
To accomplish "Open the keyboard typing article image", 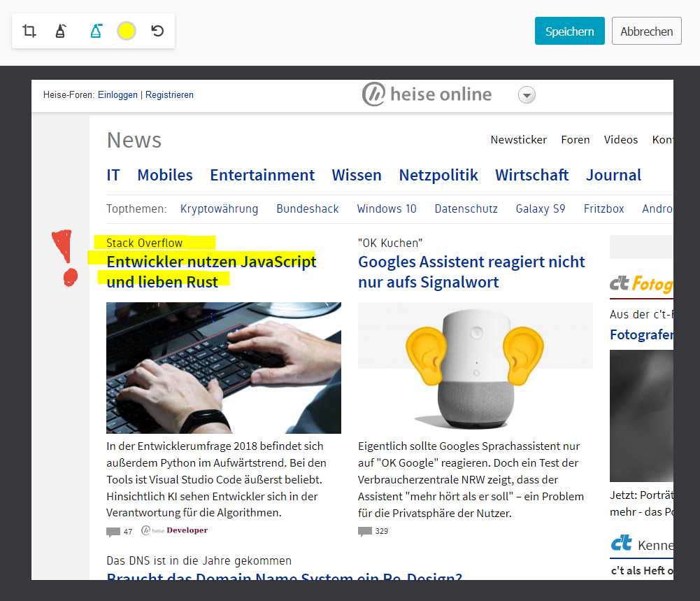I will click(224, 368).
